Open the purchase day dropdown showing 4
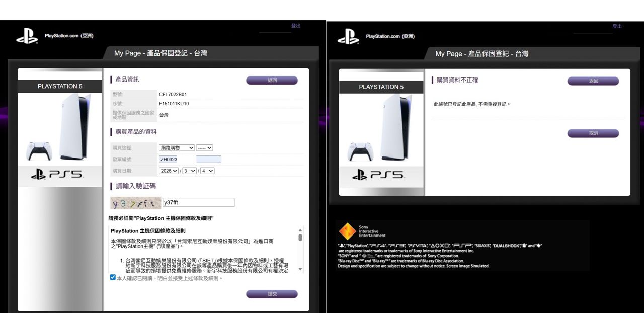644x313 pixels. (207, 171)
